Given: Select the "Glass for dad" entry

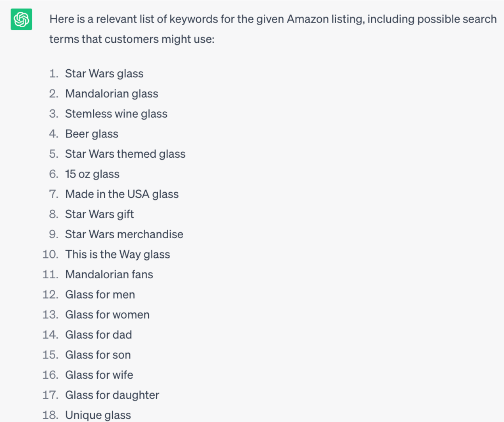Looking at the screenshot, I should click(x=99, y=335).
